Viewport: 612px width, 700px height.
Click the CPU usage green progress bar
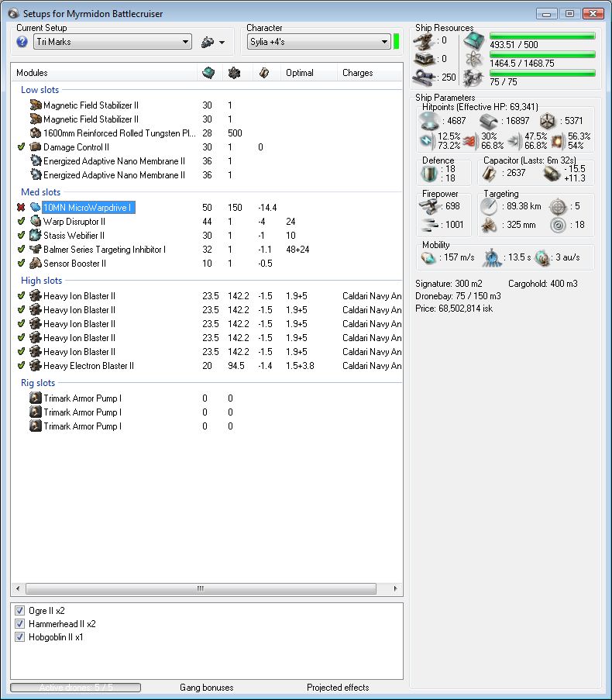tap(542, 36)
